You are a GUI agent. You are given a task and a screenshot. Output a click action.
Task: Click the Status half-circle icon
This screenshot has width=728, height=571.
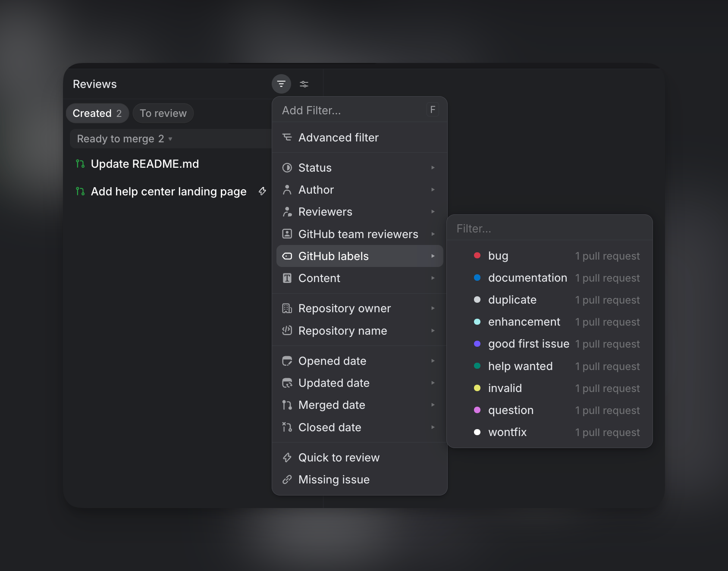287,168
